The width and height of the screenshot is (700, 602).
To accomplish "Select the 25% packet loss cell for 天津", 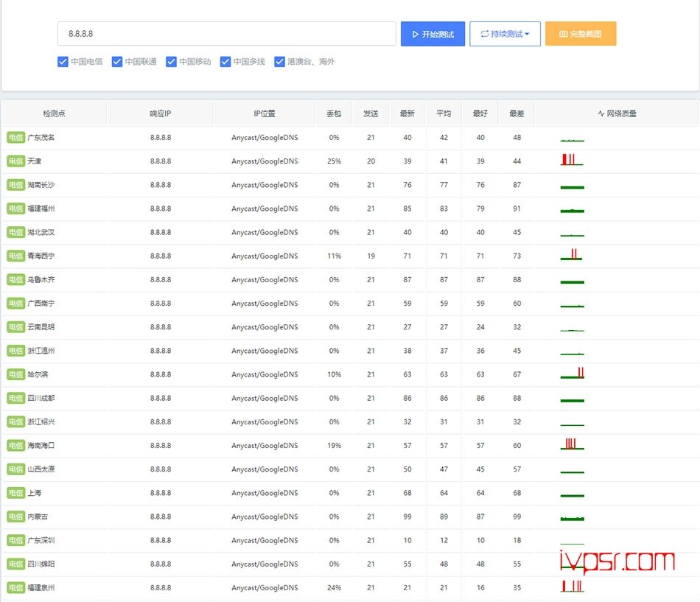I will [x=334, y=161].
